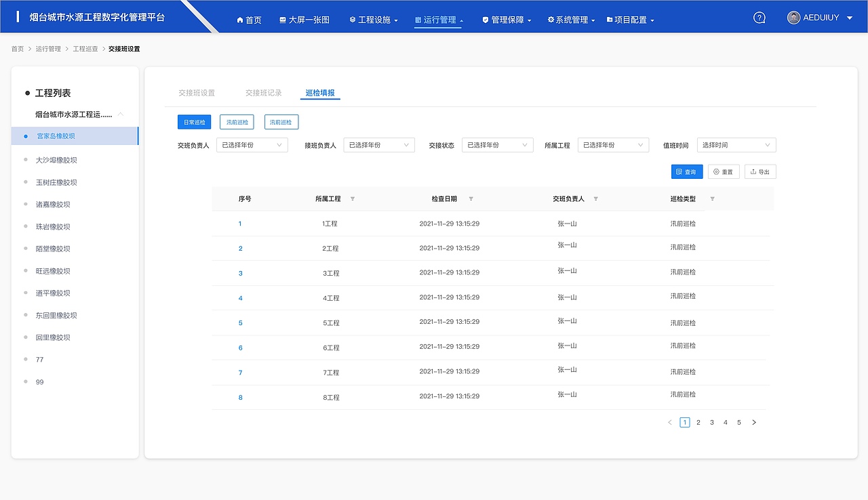Open the 交接状态 dropdown
Viewport: 868px width, 500px height.
(497, 145)
